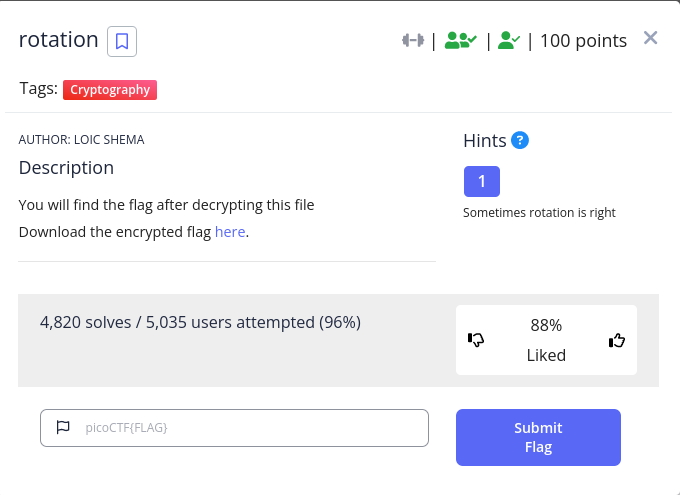Click the dumbbell difficulty icon
The image size is (680, 495).
[413, 40]
